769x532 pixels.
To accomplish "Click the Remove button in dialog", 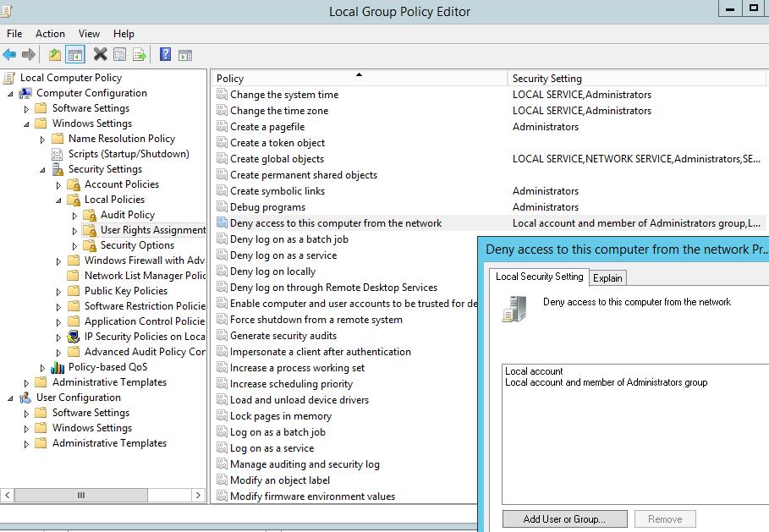I will coord(665,518).
